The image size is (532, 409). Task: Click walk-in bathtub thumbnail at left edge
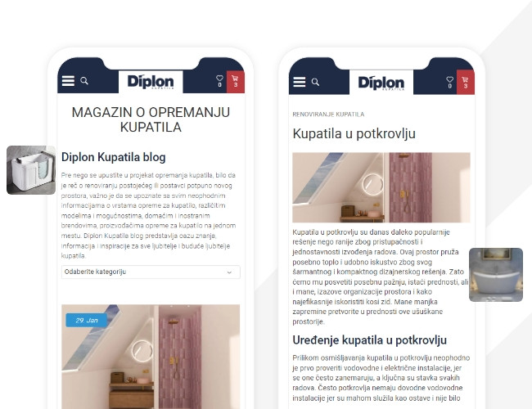(31, 170)
